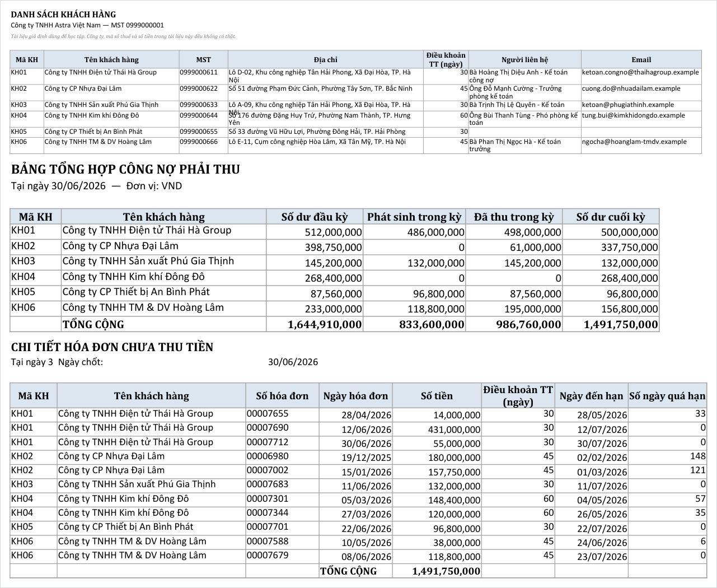Click the Ngày hóa đơn column header

click(x=355, y=396)
